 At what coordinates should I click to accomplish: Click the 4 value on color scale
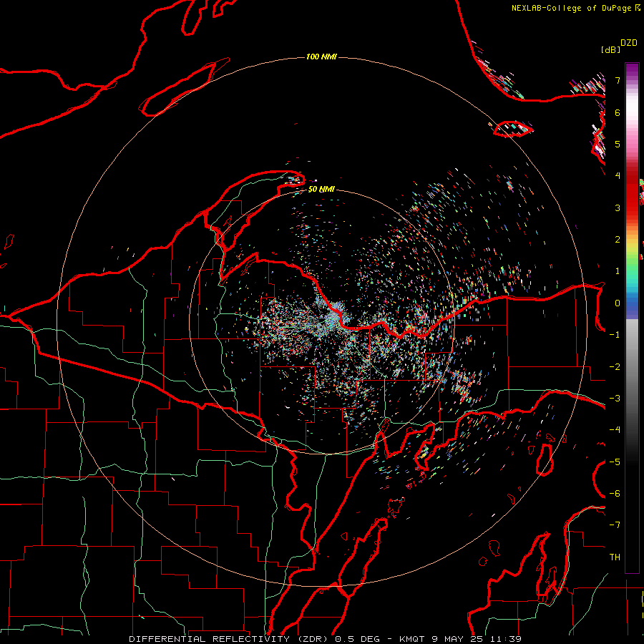coord(618,176)
